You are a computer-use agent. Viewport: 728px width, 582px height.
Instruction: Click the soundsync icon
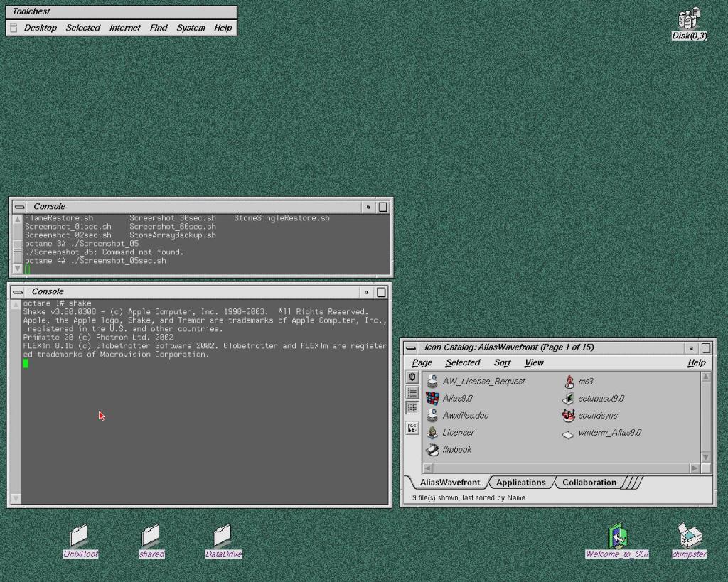(568, 416)
